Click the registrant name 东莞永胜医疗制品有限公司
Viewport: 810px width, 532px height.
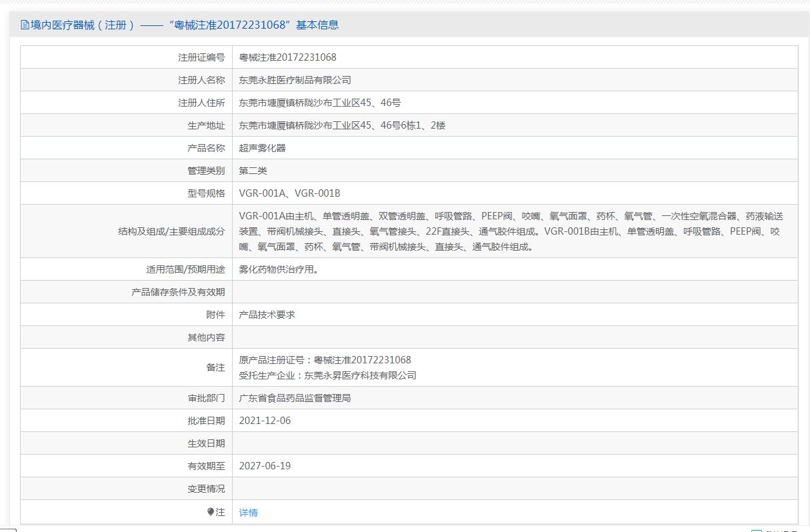[x=295, y=80]
